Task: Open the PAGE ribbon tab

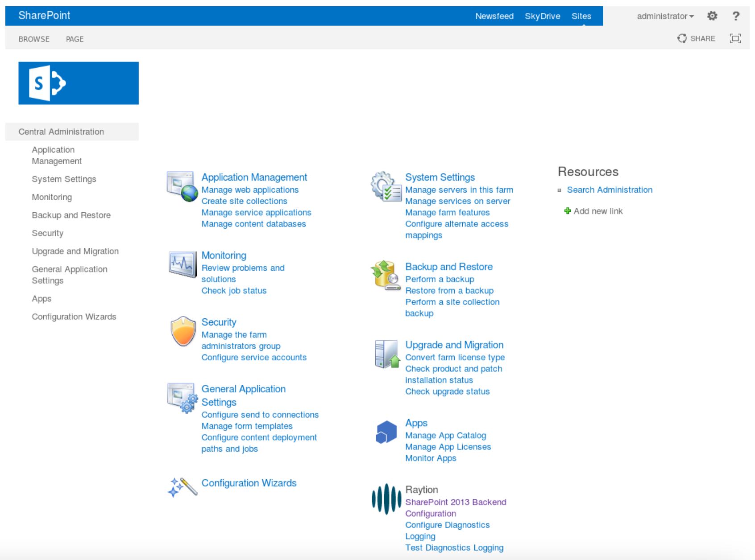Action: 75,39
